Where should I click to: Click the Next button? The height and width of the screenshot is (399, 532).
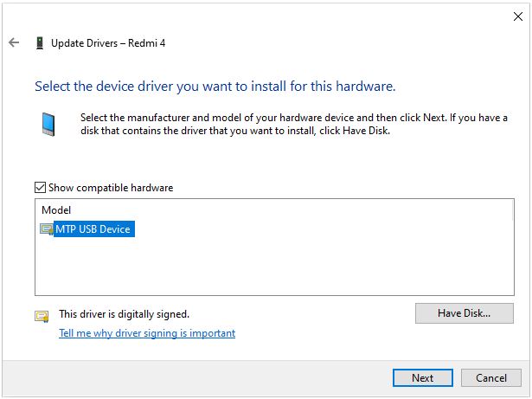[x=422, y=378]
